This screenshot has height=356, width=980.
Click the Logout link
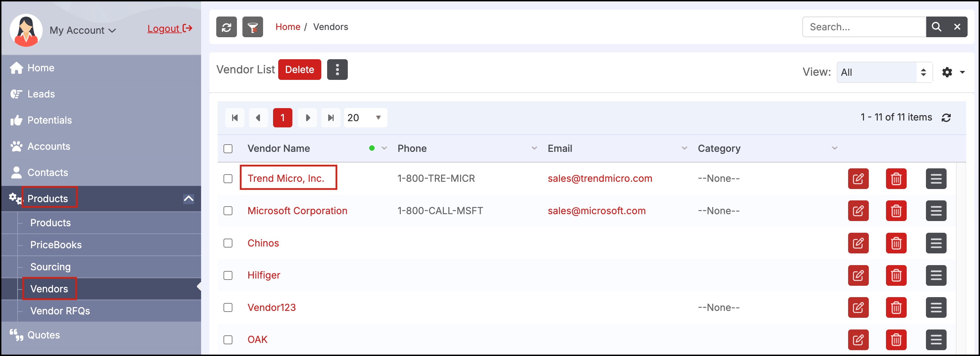tap(170, 29)
